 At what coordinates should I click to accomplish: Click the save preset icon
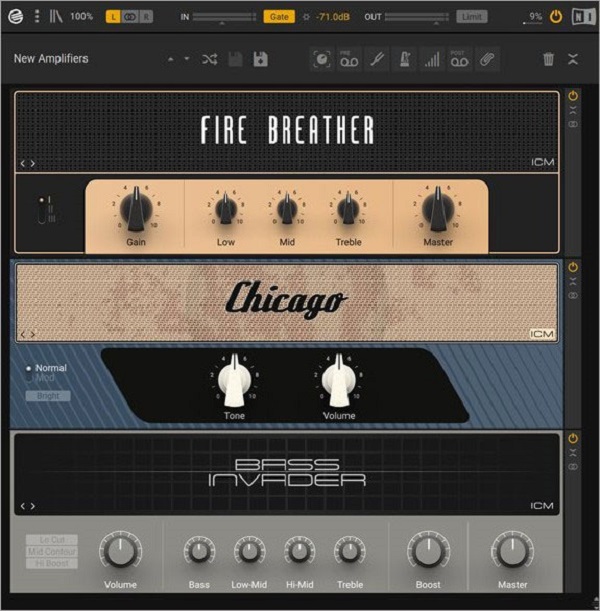(235, 59)
